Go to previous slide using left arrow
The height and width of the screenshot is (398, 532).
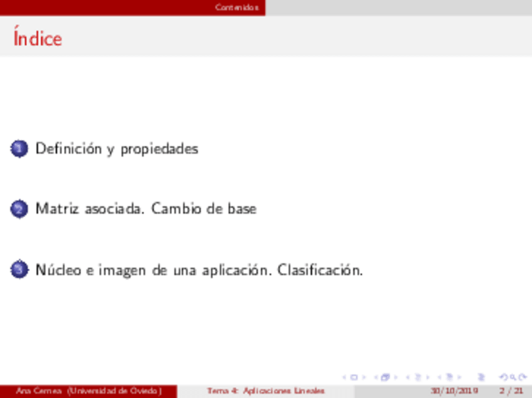pyautogui.click(x=344, y=377)
